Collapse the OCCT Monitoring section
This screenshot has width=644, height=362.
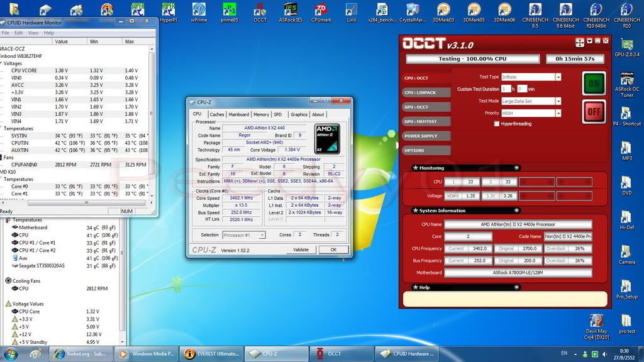coord(517,168)
